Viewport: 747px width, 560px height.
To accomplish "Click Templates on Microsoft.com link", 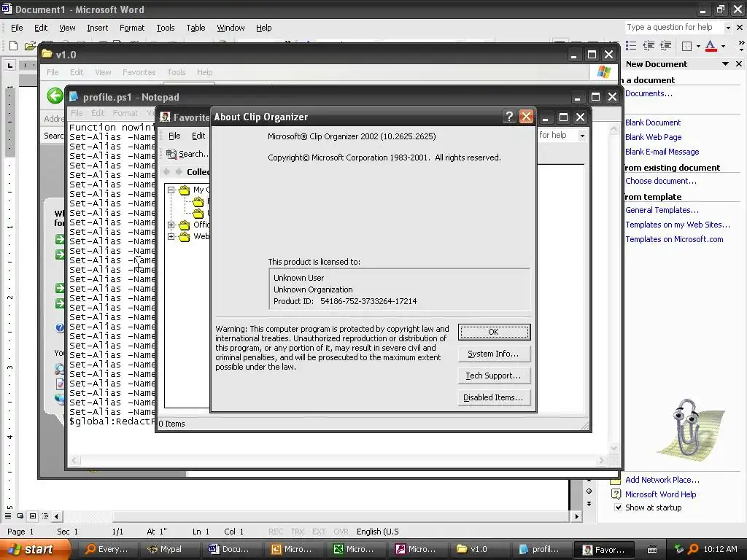I will pyautogui.click(x=674, y=239).
